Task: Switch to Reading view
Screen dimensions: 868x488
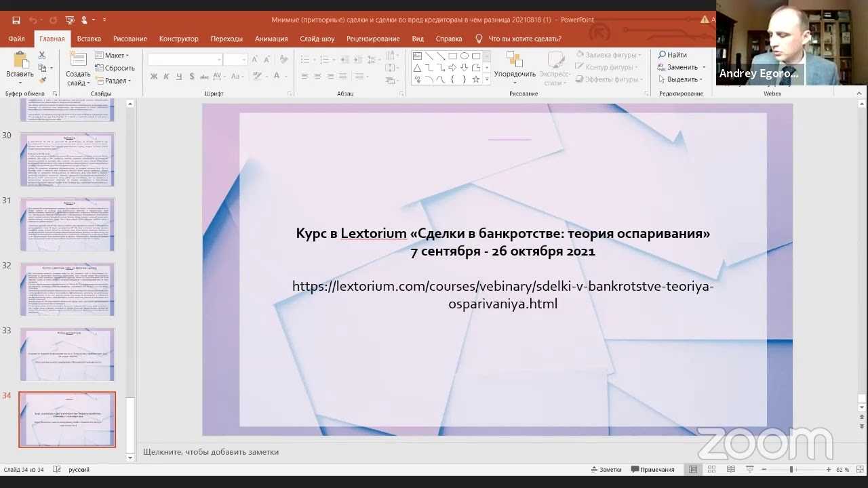Action: point(730,470)
